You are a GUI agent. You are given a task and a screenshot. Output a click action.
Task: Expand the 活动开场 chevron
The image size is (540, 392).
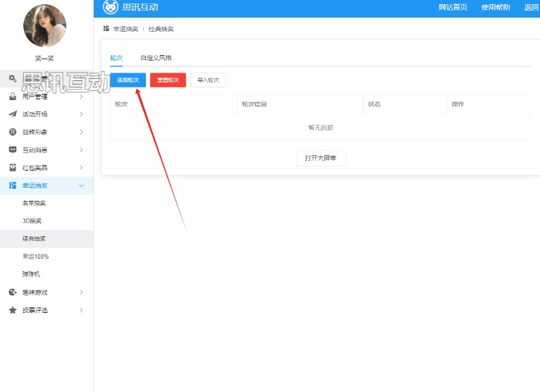pyautogui.click(x=81, y=114)
